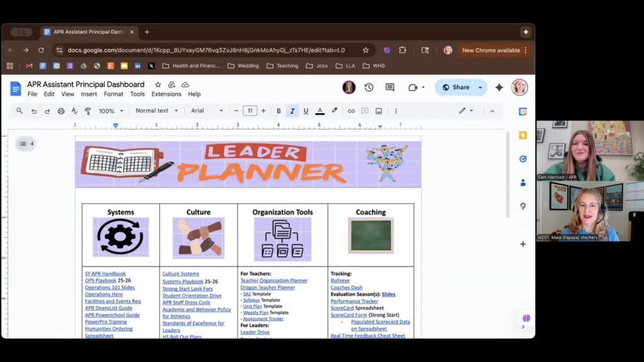Open the comments panel icon
Screen dimensions: 644x362
click(x=390, y=87)
